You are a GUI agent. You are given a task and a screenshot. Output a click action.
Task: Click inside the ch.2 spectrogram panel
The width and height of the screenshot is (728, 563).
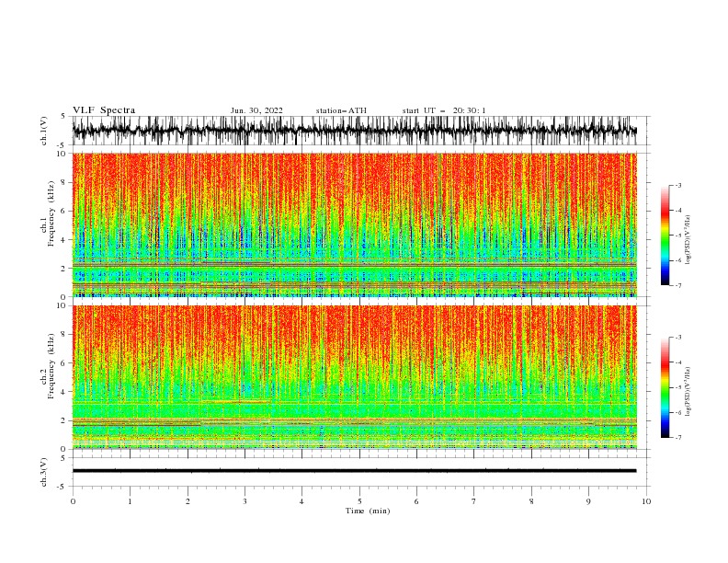(x=354, y=377)
